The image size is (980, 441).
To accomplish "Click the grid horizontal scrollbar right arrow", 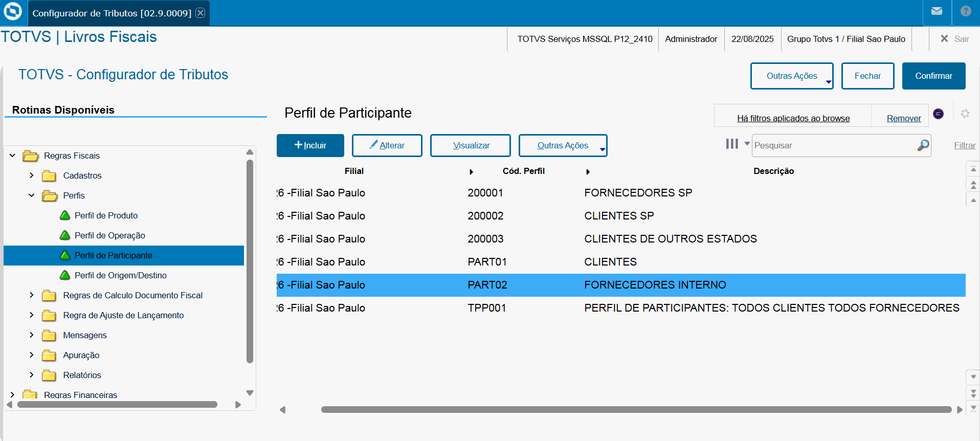I will 960,409.
